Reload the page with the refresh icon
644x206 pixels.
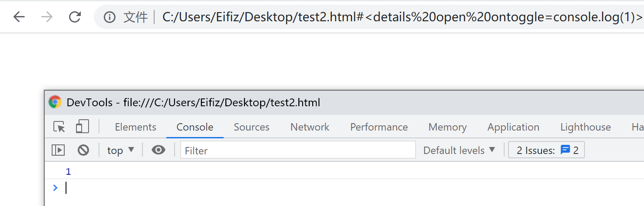(x=75, y=17)
